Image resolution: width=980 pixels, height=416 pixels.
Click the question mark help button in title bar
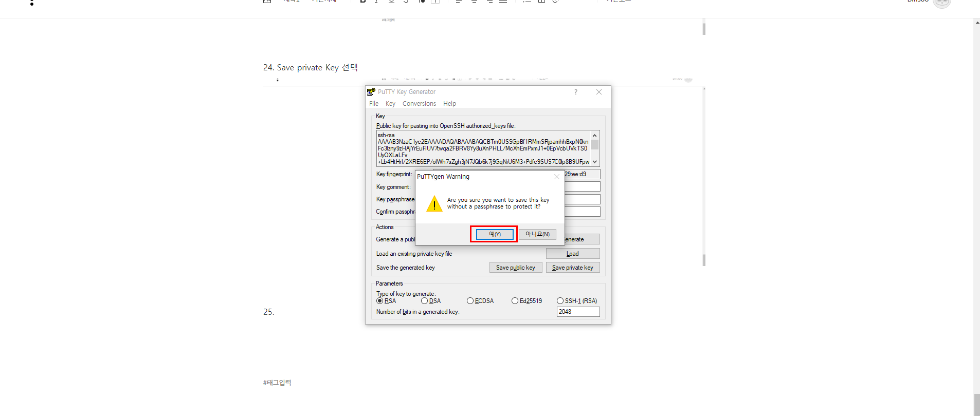[x=576, y=92]
